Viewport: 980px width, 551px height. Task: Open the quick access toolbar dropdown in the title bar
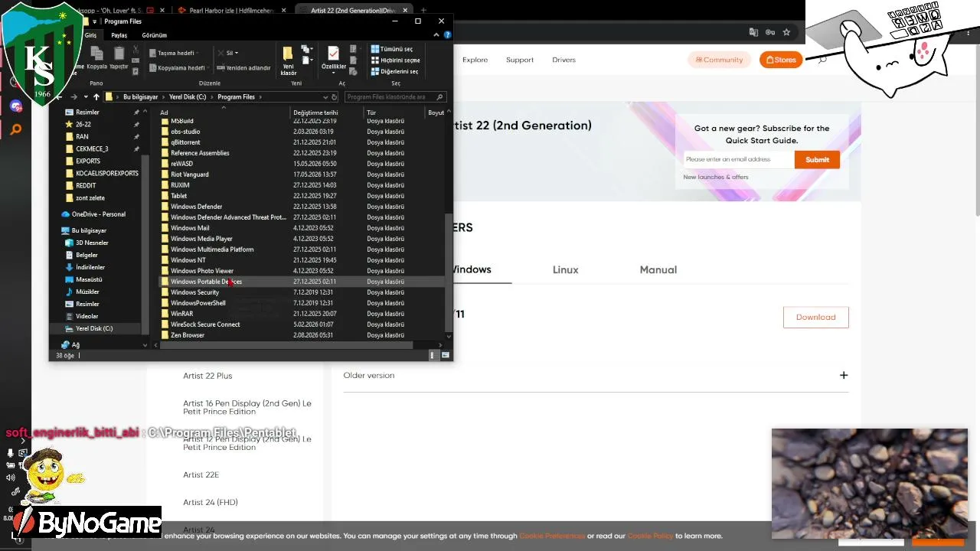[96, 21]
